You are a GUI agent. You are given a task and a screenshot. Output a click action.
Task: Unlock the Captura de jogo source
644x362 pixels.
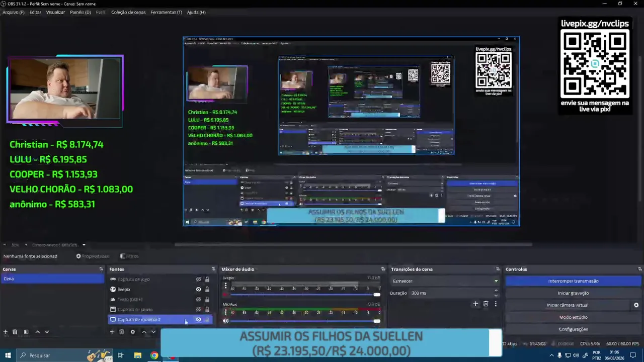coord(207,280)
